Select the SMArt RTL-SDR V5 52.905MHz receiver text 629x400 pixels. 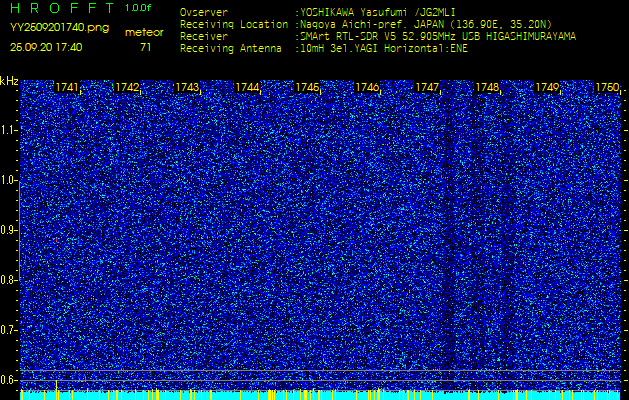pyautogui.click(x=436, y=37)
